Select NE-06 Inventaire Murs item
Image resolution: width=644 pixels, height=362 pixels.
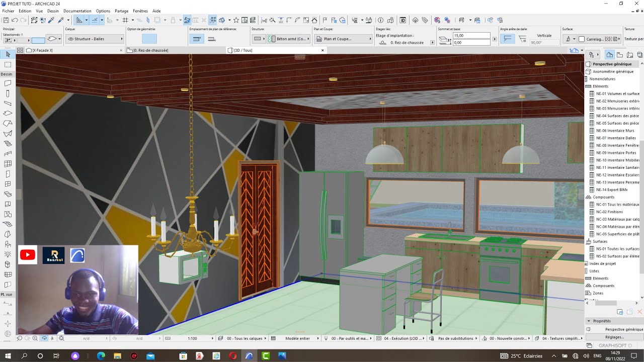[x=615, y=131]
